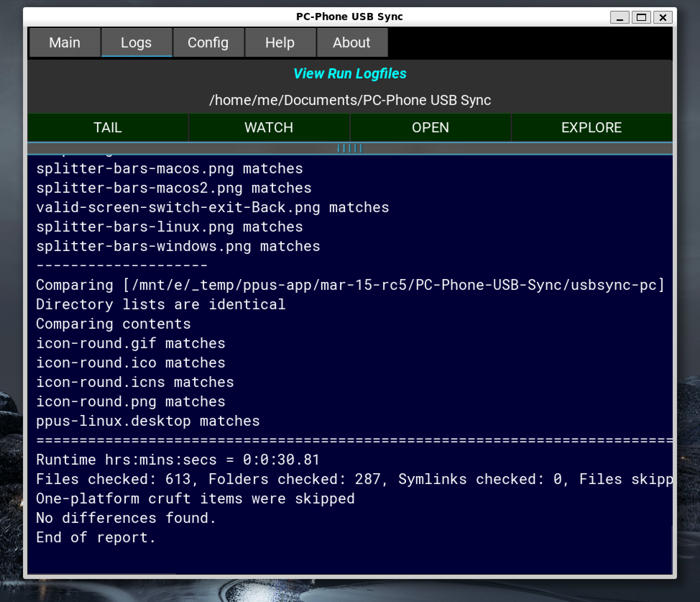Switch to the Main tab
The width and height of the screenshot is (700, 602).
pyautogui.click(x=65, y=43)
